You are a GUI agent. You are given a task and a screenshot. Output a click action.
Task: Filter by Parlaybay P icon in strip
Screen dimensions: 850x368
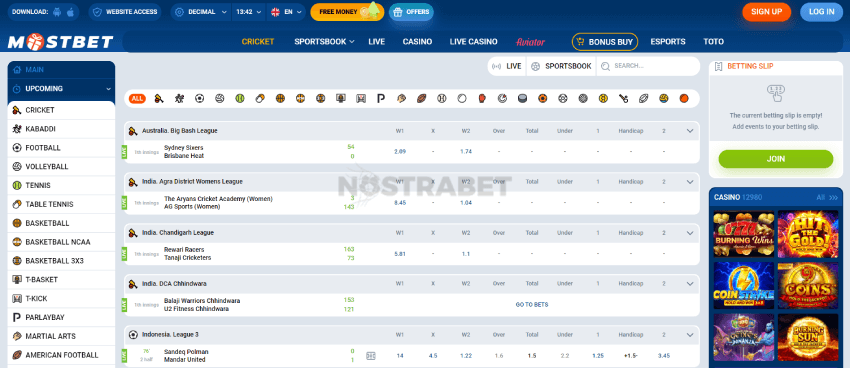tap(381, 99)
